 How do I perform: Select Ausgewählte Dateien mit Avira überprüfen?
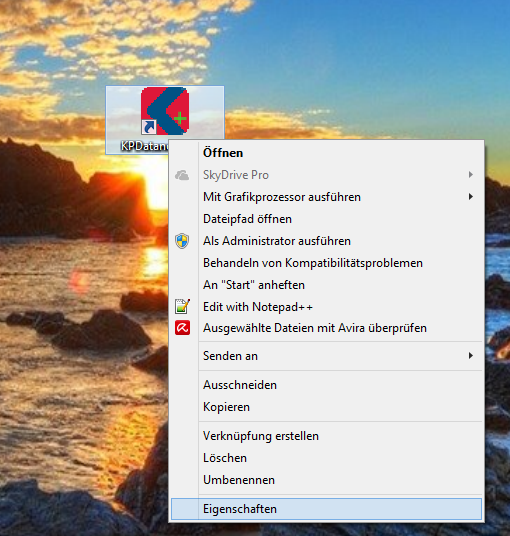(326, 328)
